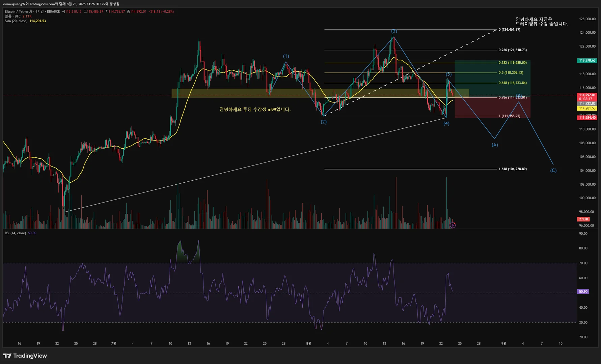Click the corrective wave label (C)
Image resolution: width=601 pixels, height=364 pixels.
[553, 171]
